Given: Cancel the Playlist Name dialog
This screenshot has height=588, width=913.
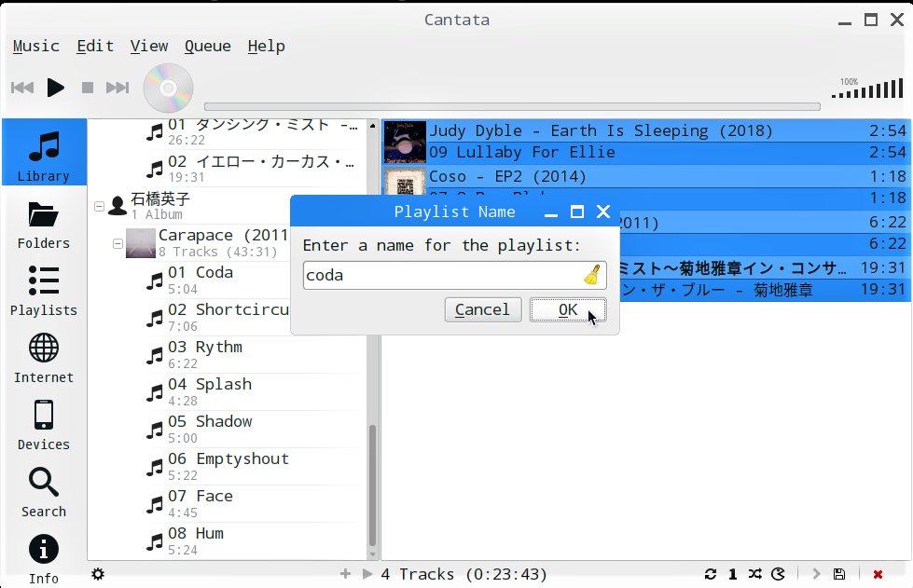Looking at the screenshot, I should [x=483, y=310].
